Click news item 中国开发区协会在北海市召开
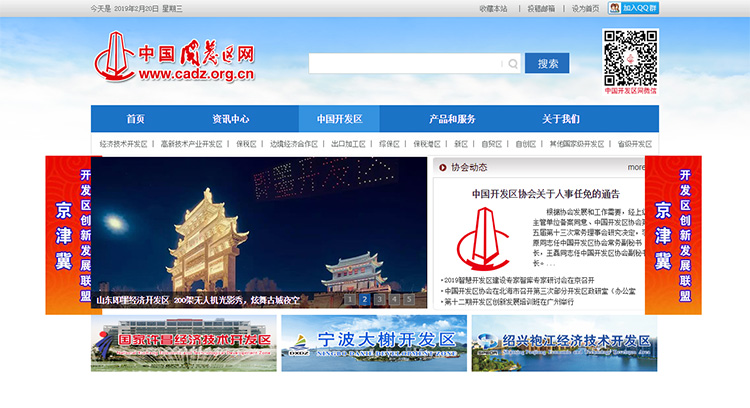750x408 pixels. click(538, 291)
